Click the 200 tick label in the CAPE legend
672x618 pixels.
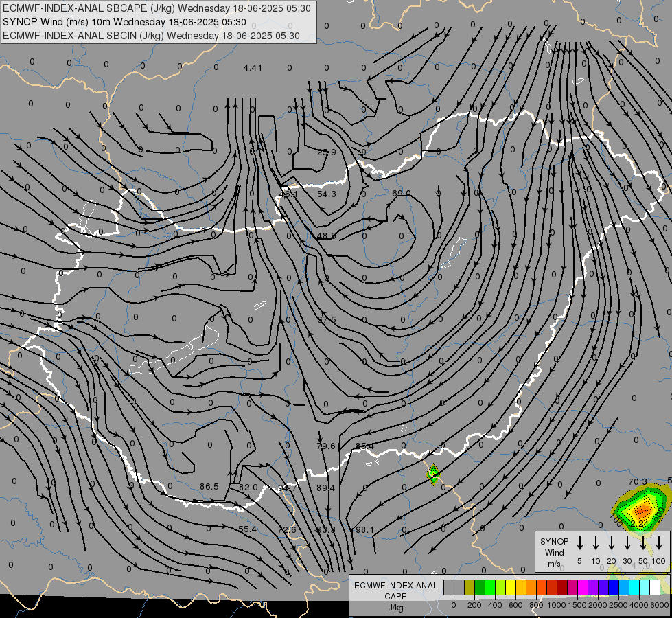coord(474,605)
